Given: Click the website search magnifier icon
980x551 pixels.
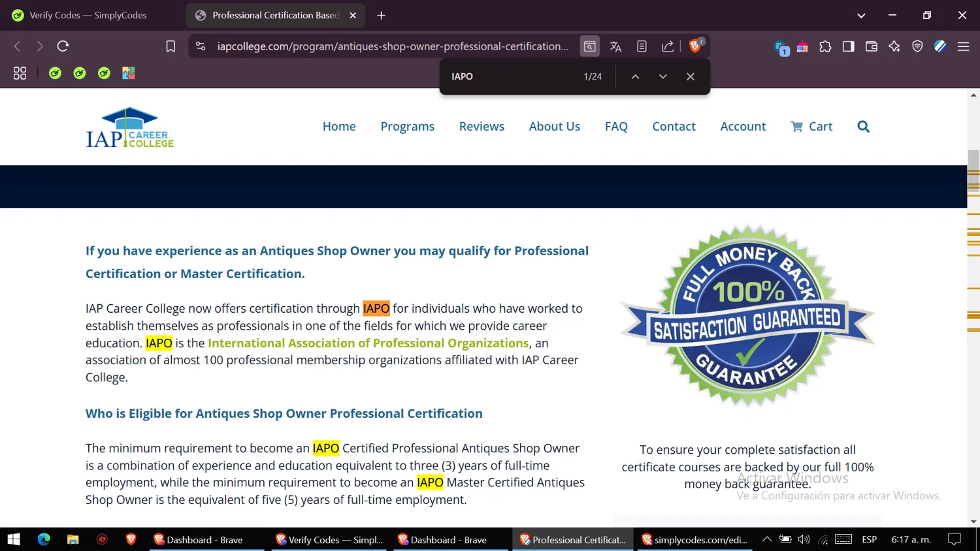Looking at the screenshot, I should (863, 127).
